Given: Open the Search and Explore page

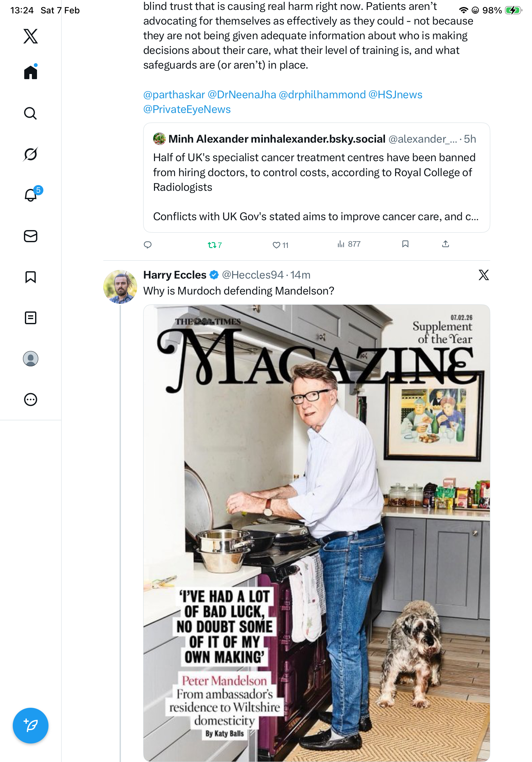Looking at the screenshot, I should point(31,113).
